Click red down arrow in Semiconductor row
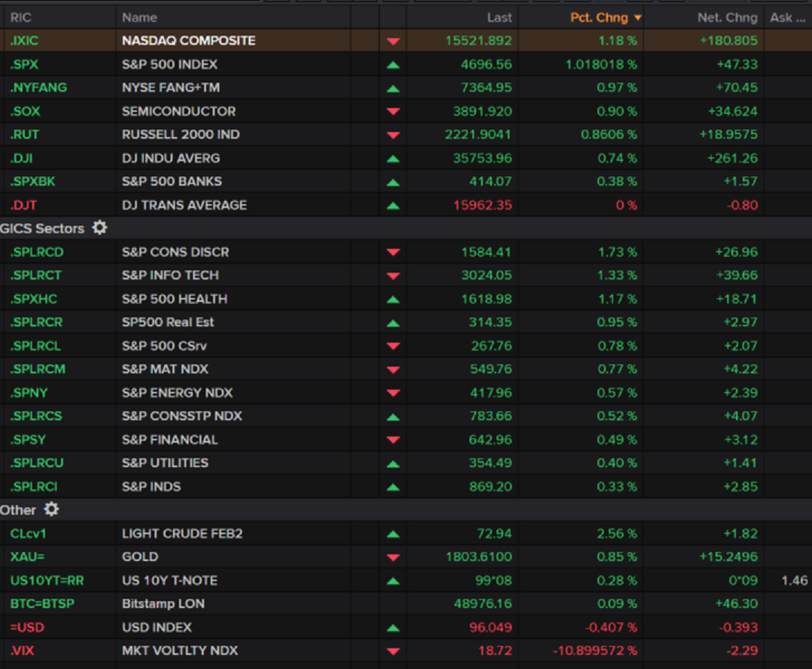 pyautogui.click(x=393, y=112)
